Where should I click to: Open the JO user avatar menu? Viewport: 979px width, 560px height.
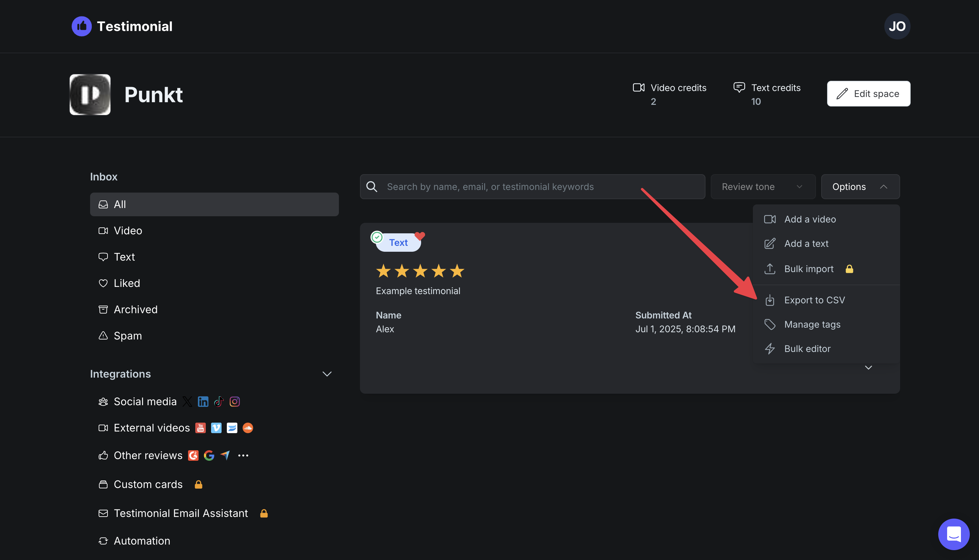click(x=897, y=26)
